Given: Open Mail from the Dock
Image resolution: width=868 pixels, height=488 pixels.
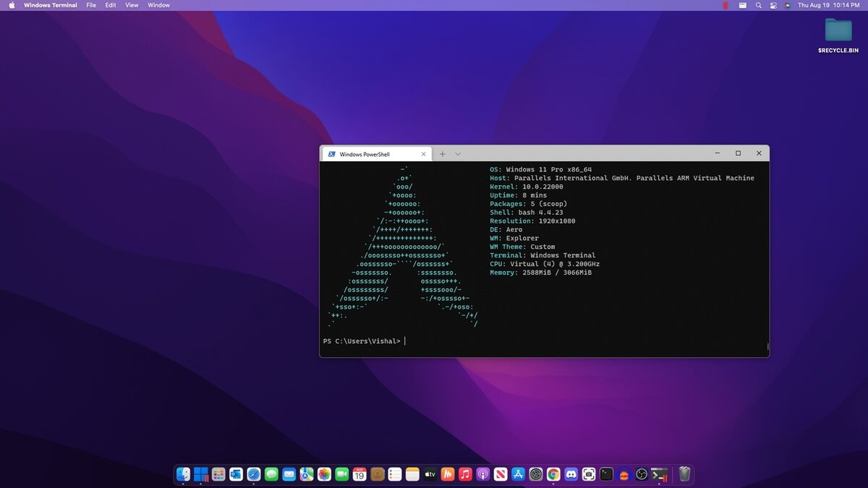Looking at the screenshot, I should click(289, 474).
